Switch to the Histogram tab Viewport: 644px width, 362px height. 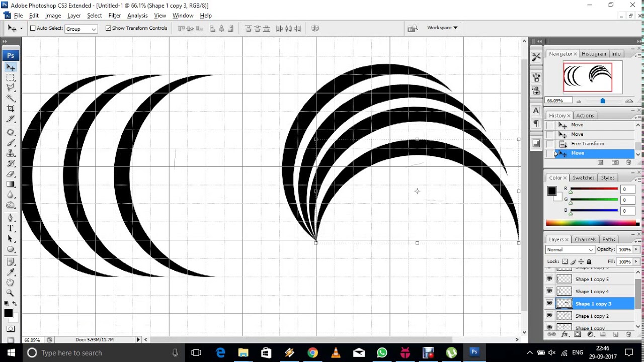[x=594, y=54]
